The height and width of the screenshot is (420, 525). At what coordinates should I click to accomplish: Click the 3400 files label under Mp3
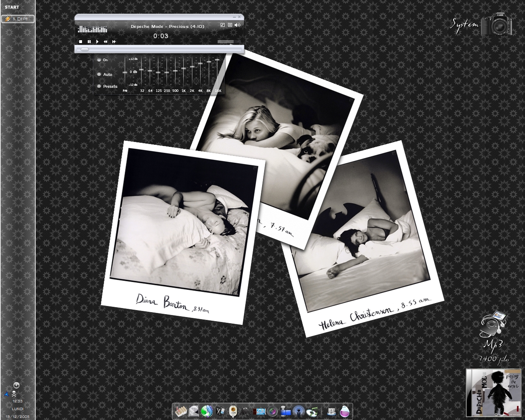[494, 359]
